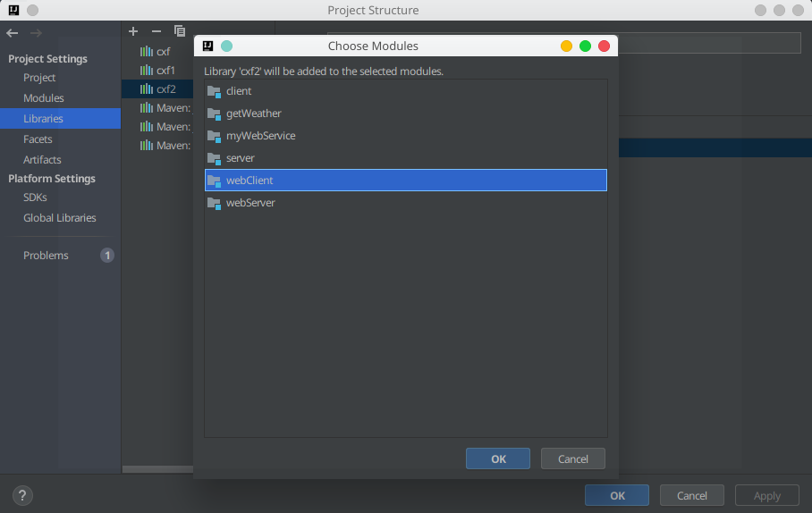
Task: Open Global Libraries settings
Action: 60,218
